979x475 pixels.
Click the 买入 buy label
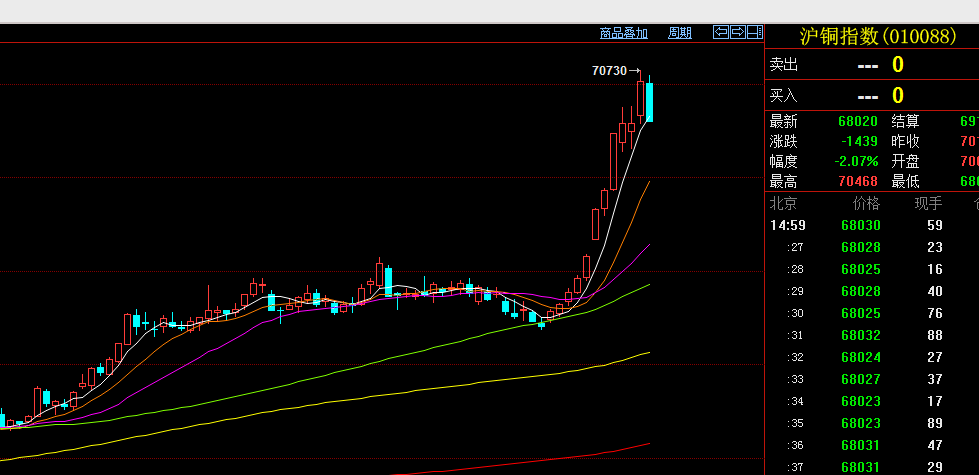click(784, 95)
